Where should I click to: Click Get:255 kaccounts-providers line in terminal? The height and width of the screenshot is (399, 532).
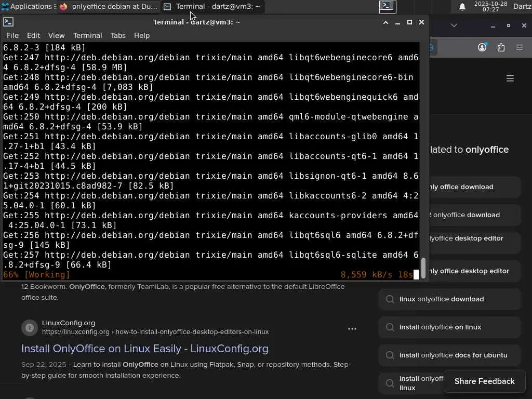coord(211,220)
